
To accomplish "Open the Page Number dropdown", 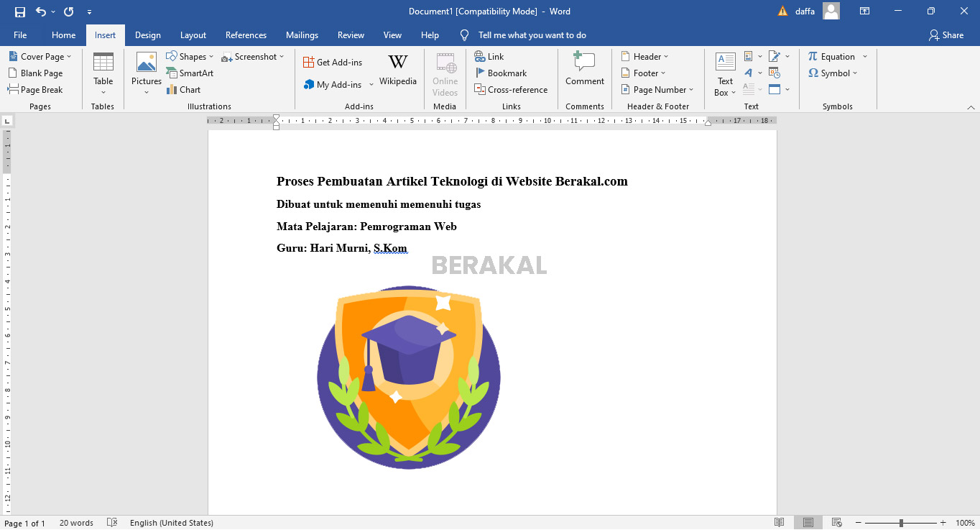I will click(658, 90).
